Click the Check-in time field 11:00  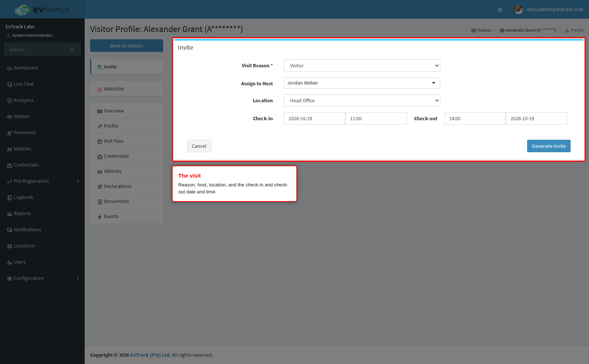pos(376,118)
